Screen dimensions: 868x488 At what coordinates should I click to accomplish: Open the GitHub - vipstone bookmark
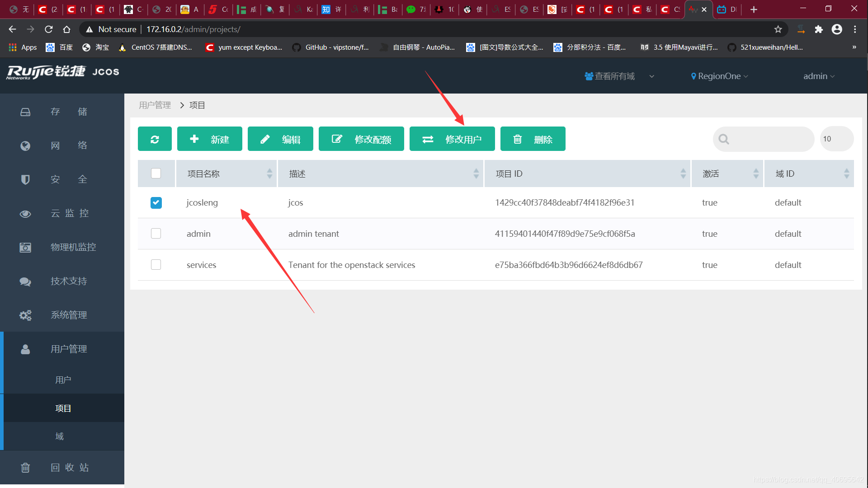(x=331, y=47)
